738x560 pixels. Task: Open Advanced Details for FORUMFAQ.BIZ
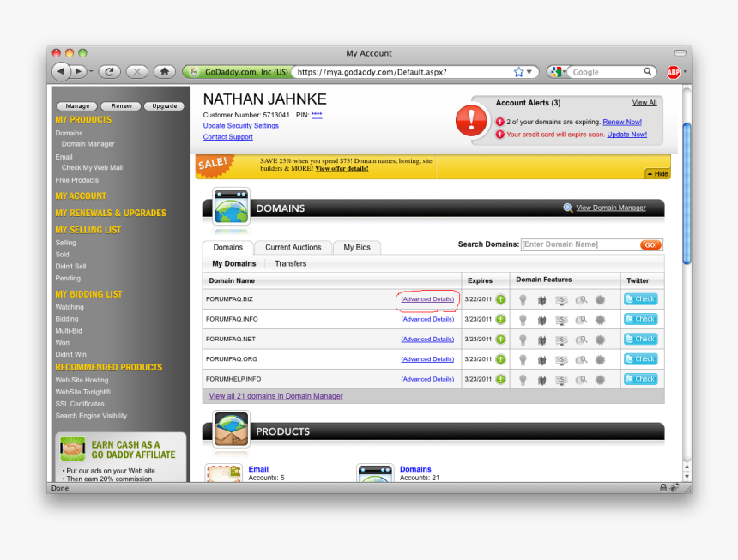tap(427, 299)
